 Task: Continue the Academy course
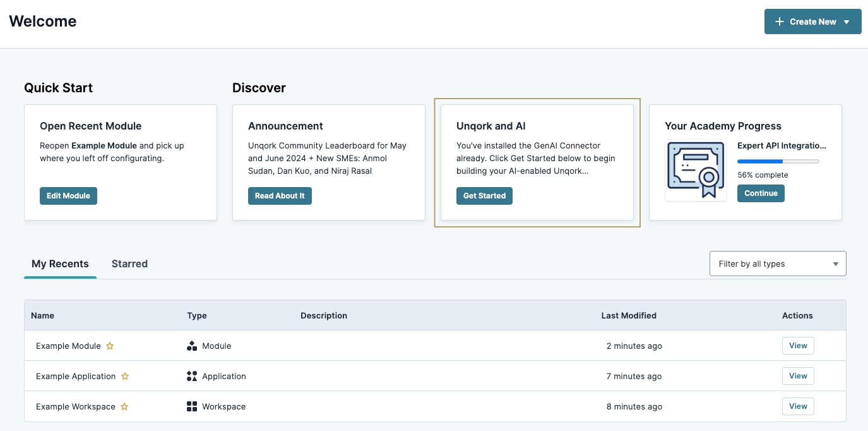761,193
